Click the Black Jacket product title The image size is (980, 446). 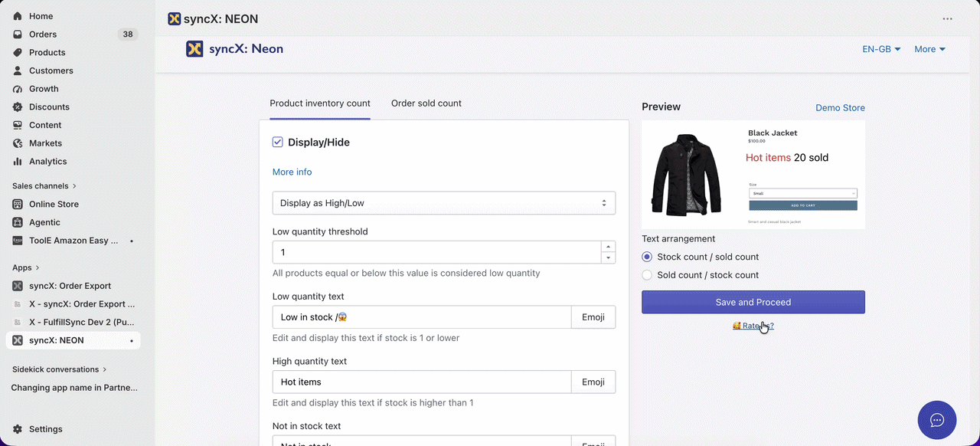(773, 133)
